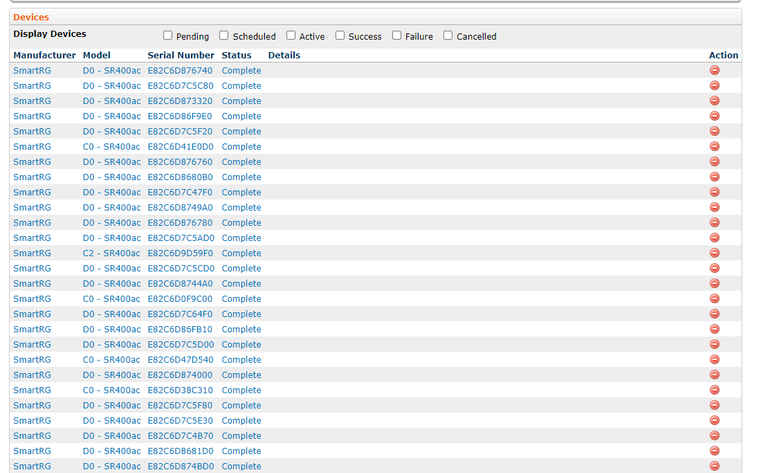
Task: Click SmartRG link in E82C6D86F9E0 row
Action: tap(32, 116)
